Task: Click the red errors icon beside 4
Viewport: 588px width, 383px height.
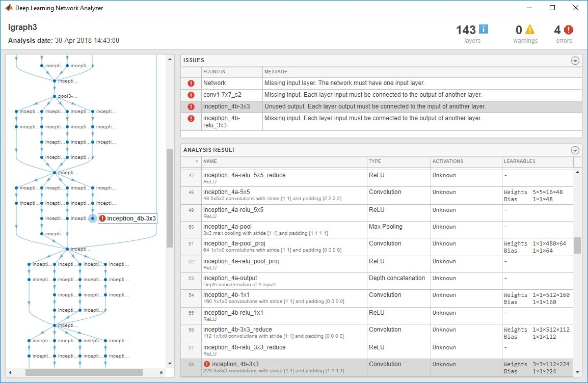Action: coord(569,30)
